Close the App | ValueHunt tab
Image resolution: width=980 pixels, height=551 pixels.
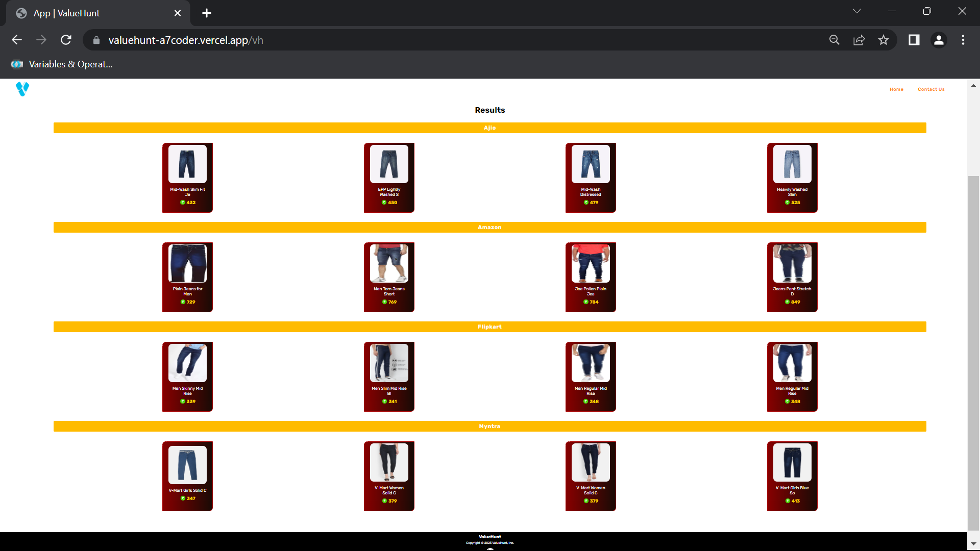pyautogui.click(x=178, y=13)
